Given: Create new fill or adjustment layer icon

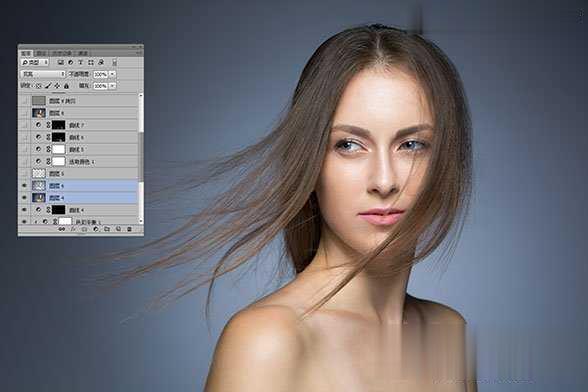Looking at the screenshot, I should [x=96, y=229].
